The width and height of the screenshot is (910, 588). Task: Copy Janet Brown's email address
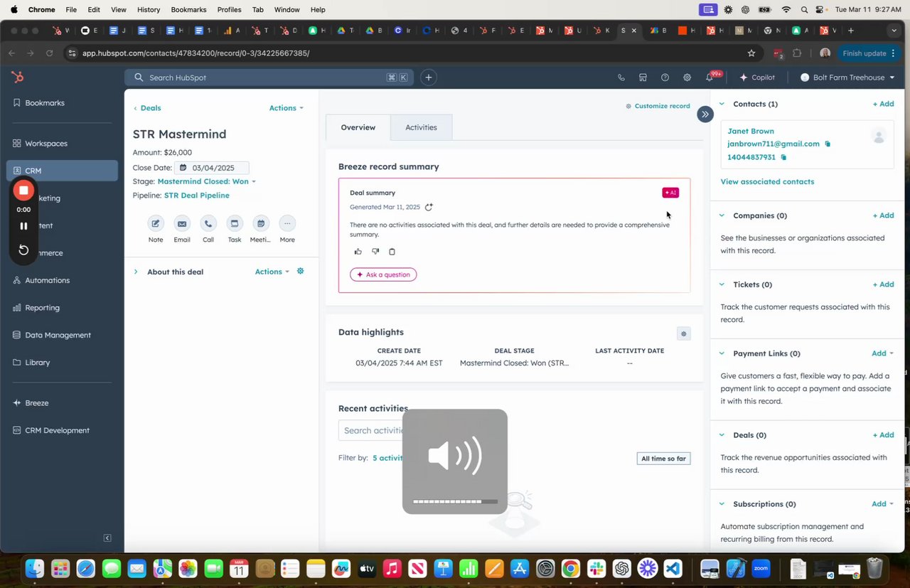[x=828, y=144]
